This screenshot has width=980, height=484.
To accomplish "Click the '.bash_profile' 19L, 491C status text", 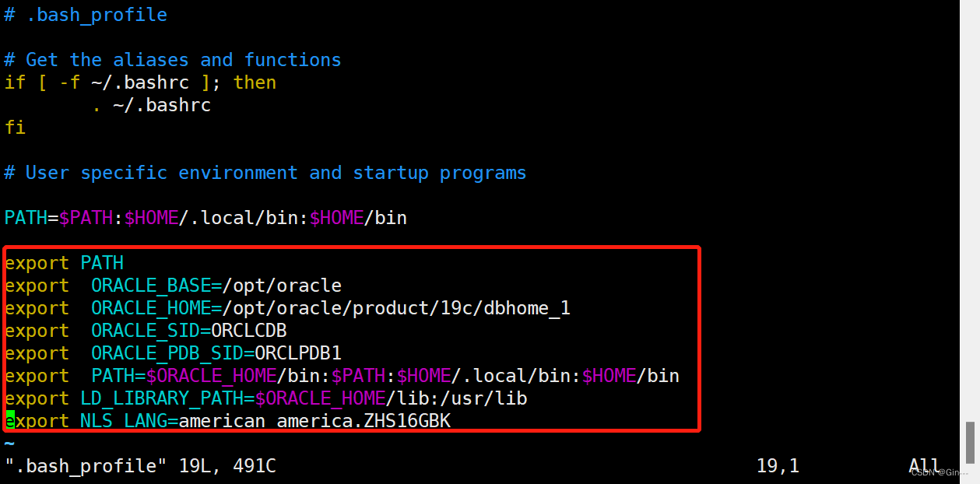I will (x=140, y=466).
